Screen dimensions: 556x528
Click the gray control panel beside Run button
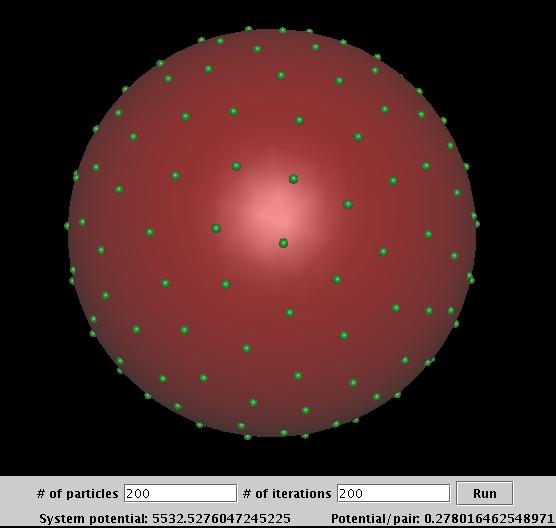535,493
